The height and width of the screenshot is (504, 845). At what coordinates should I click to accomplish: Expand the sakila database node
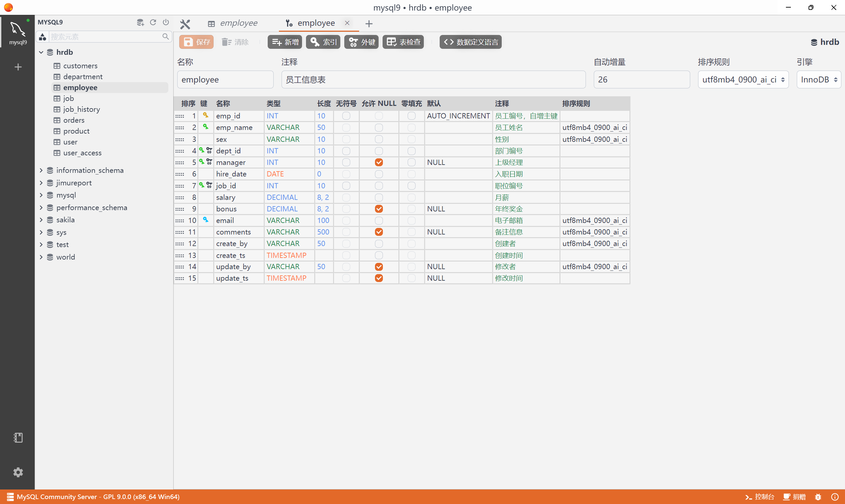41,220
